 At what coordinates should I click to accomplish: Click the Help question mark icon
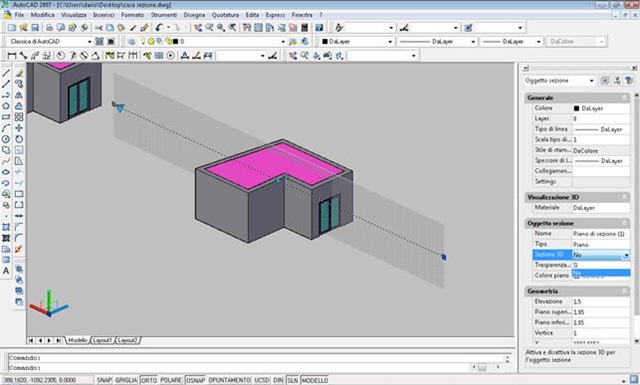[x=319, y=28]
